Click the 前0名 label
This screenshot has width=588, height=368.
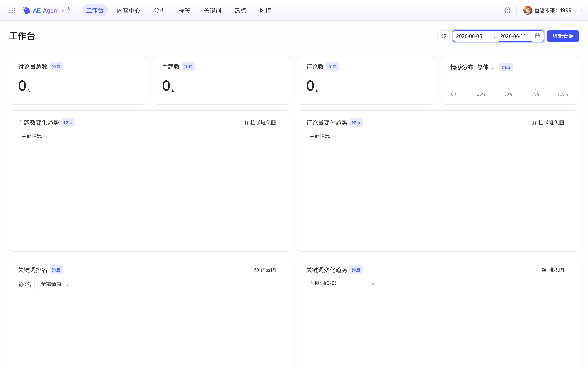25,284
